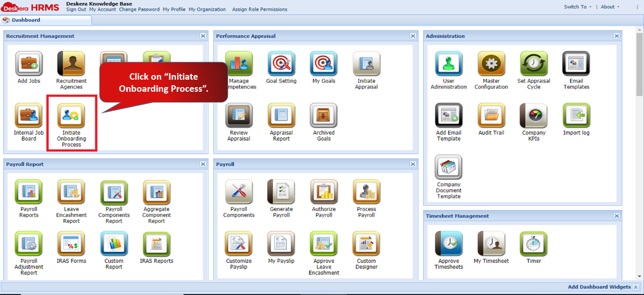The width and height of the screenshot is (644, 295).
Task: Open Email Templates
Action: (x=576, y=63)
